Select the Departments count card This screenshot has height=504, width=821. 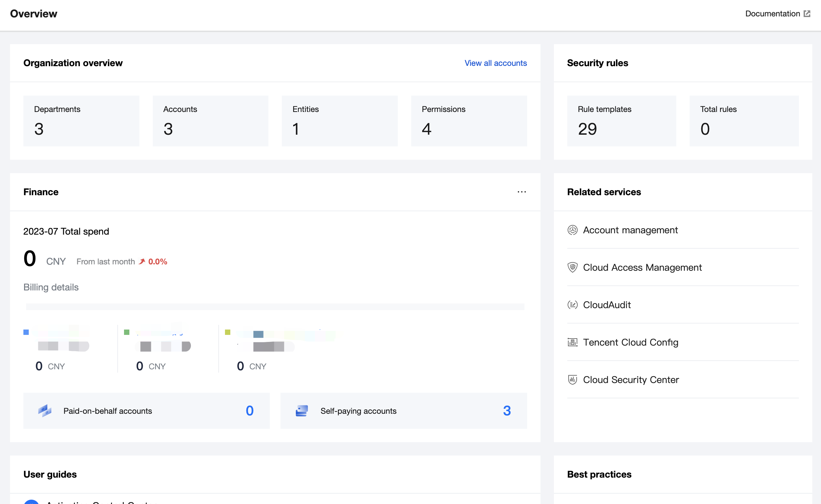(81, 121)
